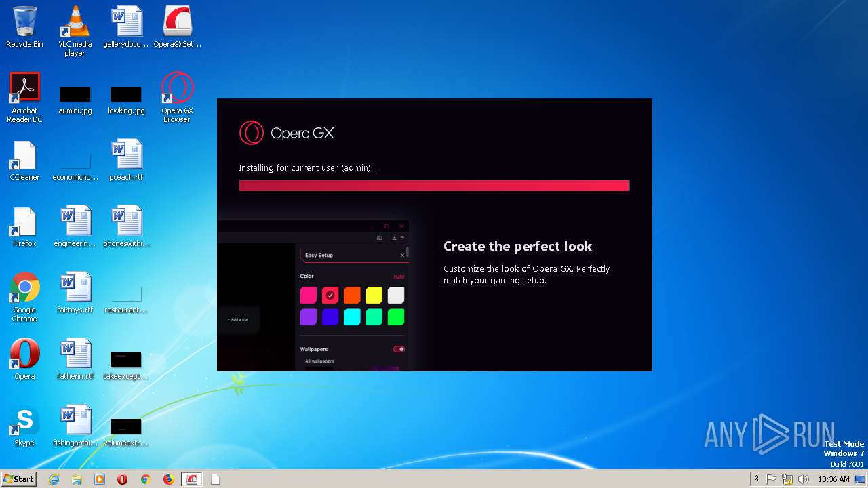Select the fatherin.rtf document icon

click(x=75, y=360)
